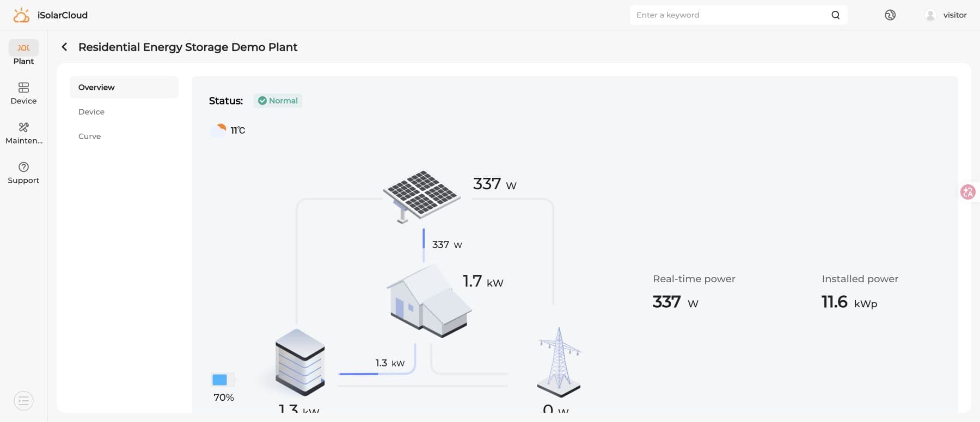Open the Plant section in sidebar
This screenshot has width=980, height=422.
pos(23,53)
